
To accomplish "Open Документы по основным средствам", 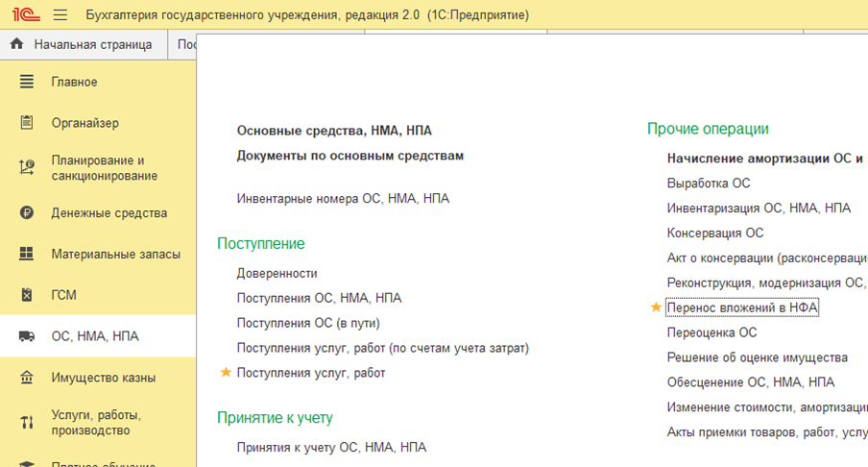I will click(350, 156).
